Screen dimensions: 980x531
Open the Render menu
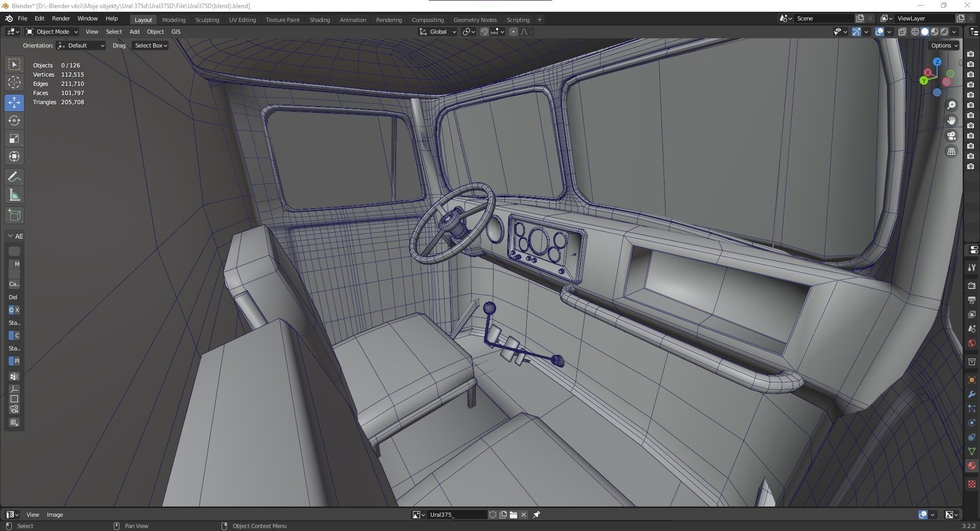(61, 18)
